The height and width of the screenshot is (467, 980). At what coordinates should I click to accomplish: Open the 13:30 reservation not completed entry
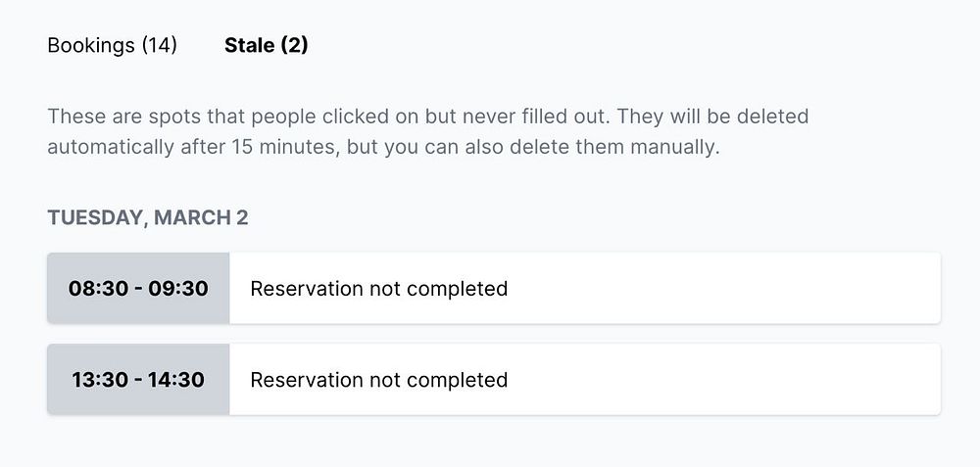tap(378, 380)
